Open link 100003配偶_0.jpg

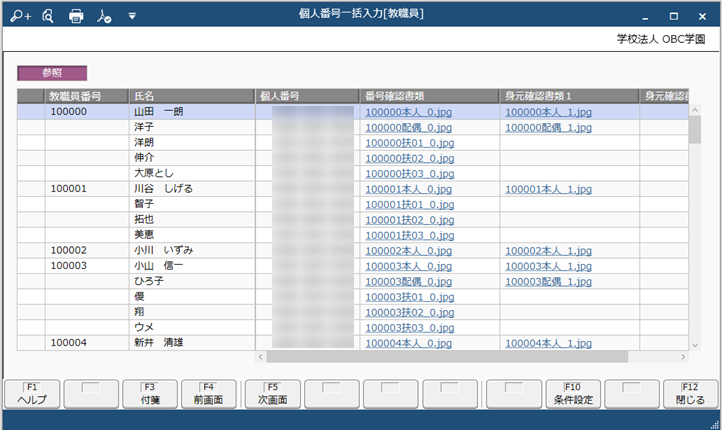[408, 282]
